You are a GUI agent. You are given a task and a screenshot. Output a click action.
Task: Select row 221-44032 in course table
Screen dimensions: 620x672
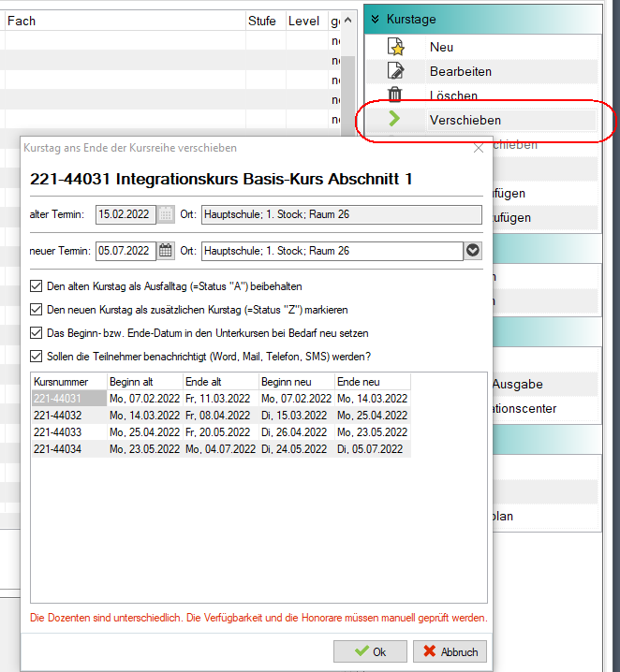point(221,416)
